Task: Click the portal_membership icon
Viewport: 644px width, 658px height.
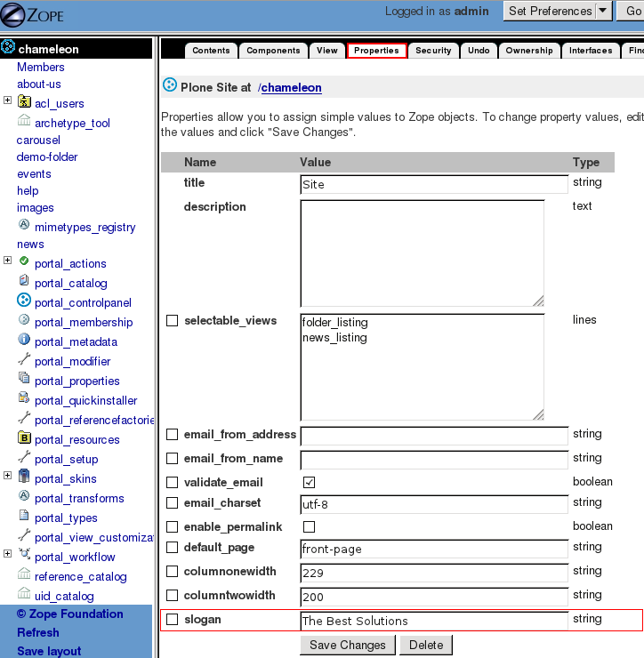Action: (24, 320)
